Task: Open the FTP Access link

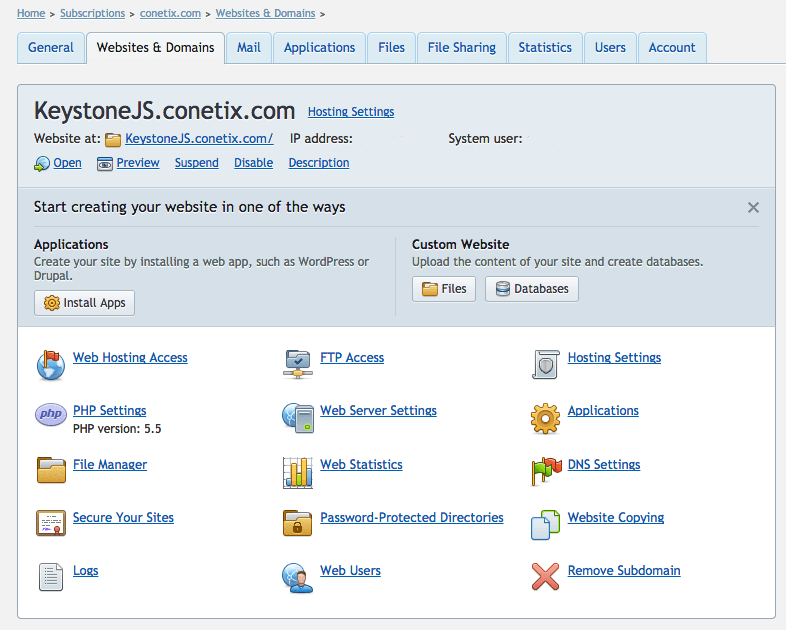Action: click(352, 357)
